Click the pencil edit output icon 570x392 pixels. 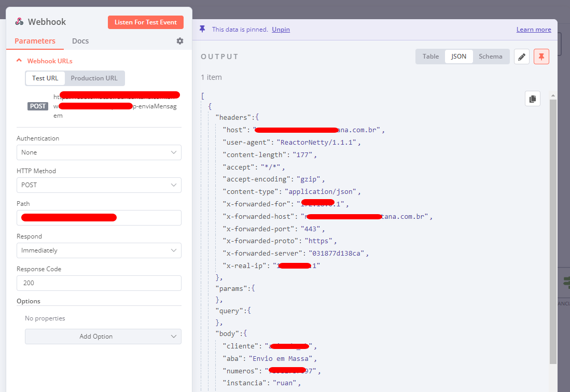pos(522,57)
